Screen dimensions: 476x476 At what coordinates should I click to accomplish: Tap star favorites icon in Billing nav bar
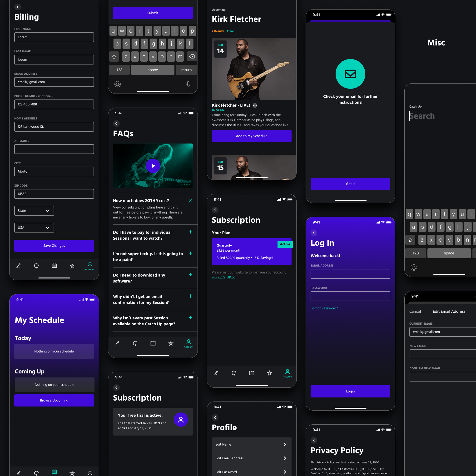click(72, 266)
